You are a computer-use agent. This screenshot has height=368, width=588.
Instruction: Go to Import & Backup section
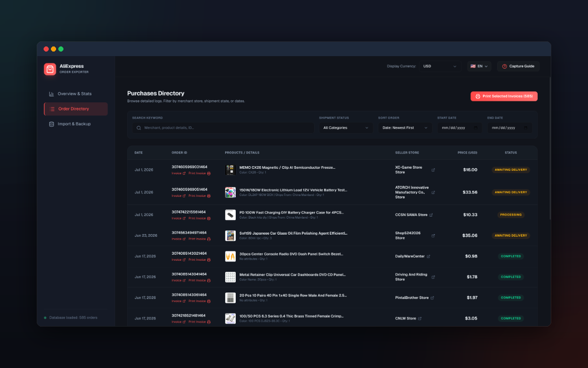(75, 124)
